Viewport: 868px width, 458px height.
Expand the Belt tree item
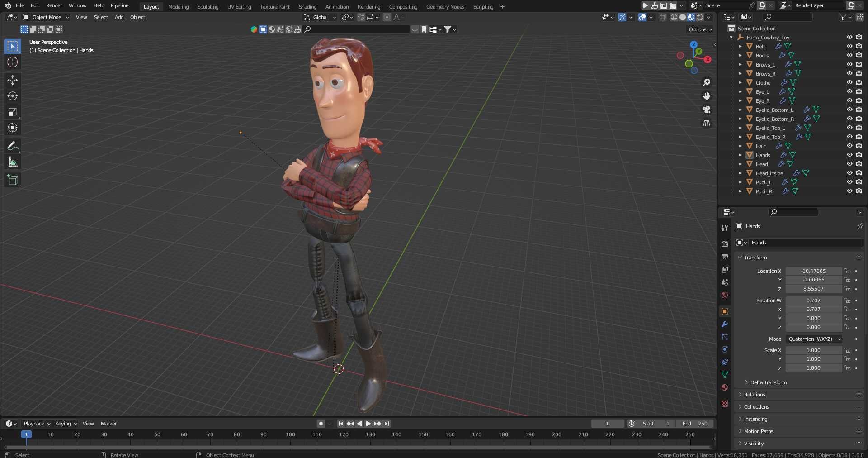(740, 47)
